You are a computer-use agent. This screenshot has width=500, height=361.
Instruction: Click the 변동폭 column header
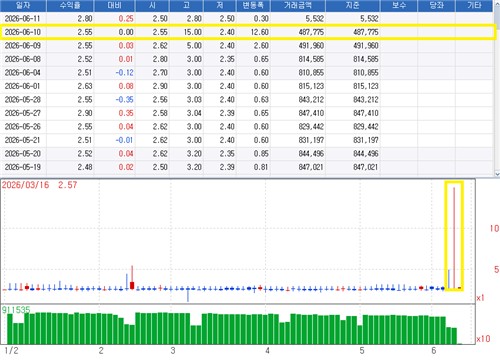click(x=253, y=5)
